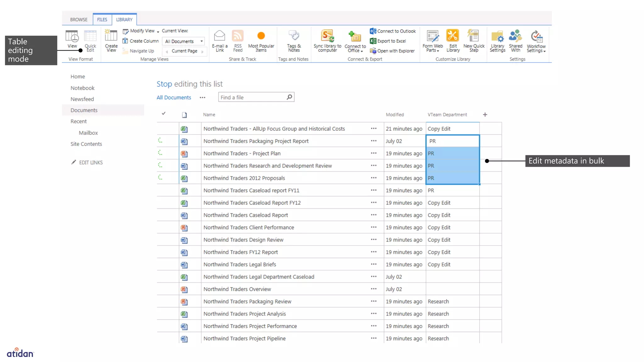Screen dimensions: 644x362
Task: Click the VTeam Department column header
Action: click(447, 115)
